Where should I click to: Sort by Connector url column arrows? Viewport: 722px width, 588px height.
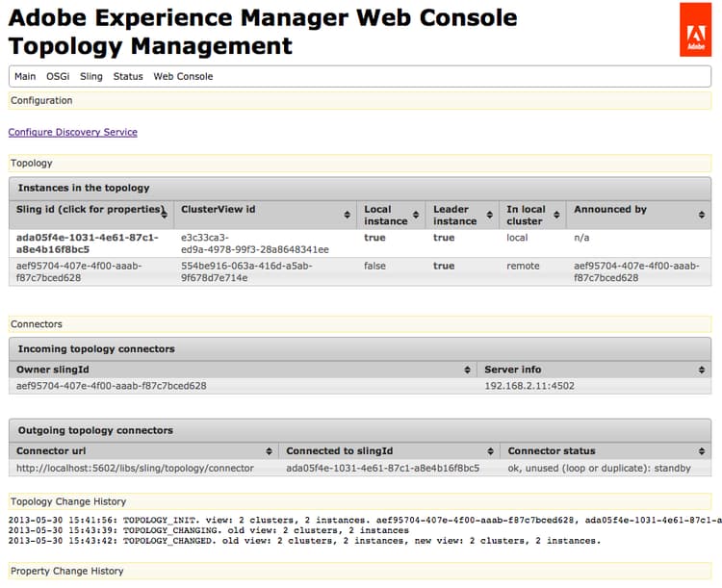pos(269,451)
